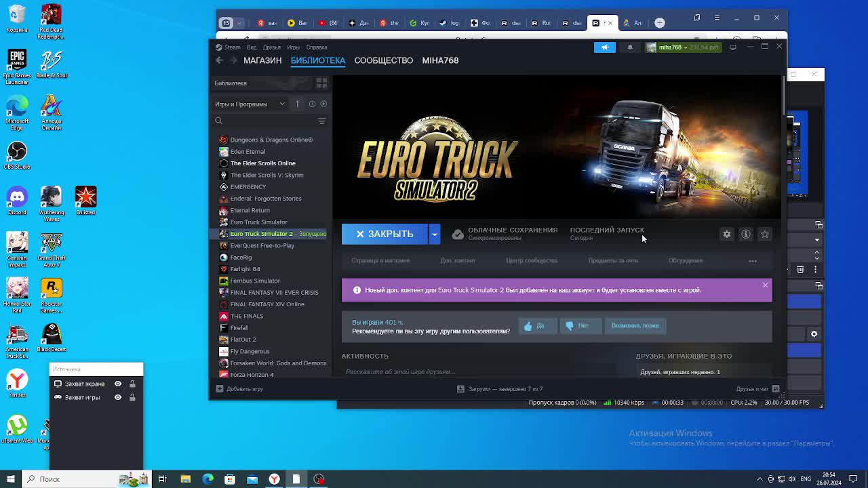Hide the Захват экрана source
The image size is (868, 488).
(118, 384)
